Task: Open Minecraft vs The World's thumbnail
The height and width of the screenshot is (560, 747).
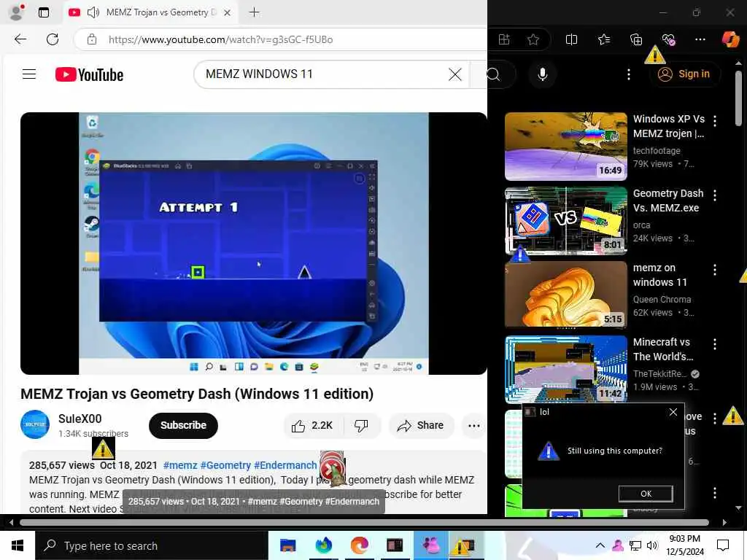Action: [x=566, y=370]
